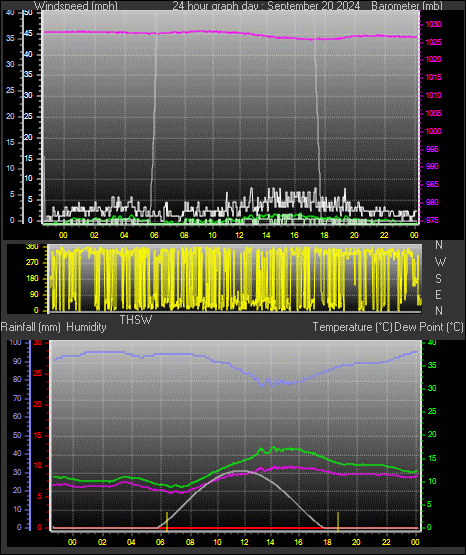Click the Windspeed (mph) axis title

[x=76, y=6]
